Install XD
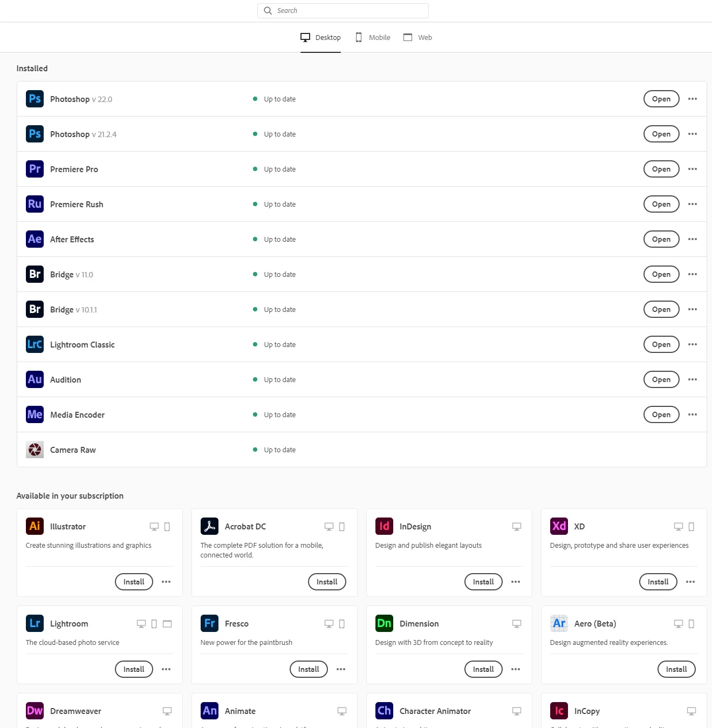 click(x=658, y=582)
